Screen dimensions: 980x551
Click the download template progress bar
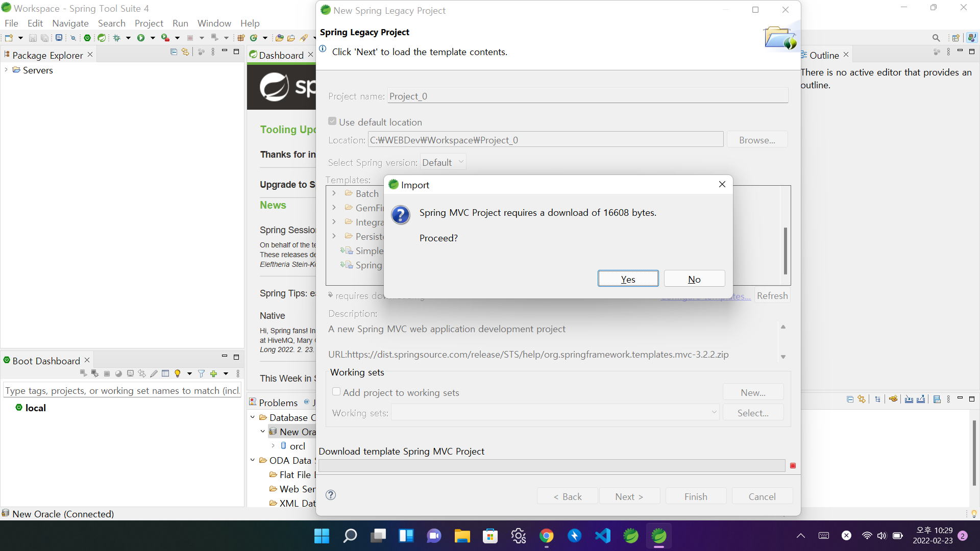coord(551,465)
